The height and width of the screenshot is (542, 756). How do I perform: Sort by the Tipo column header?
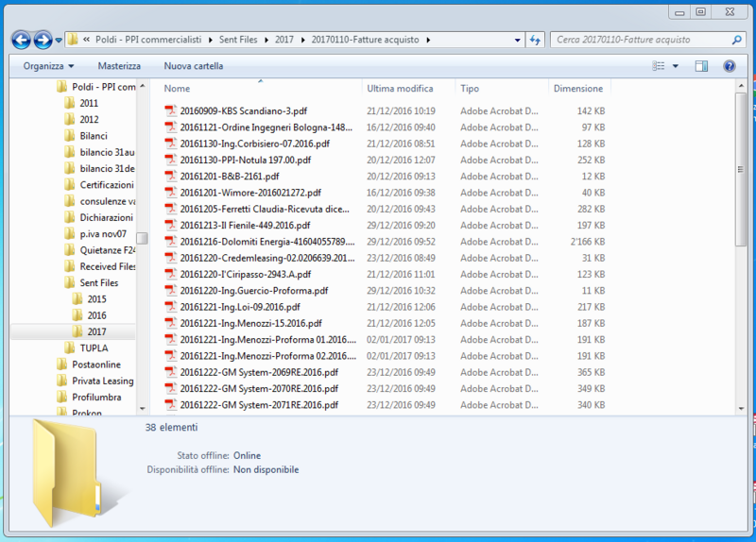point(470,89)
